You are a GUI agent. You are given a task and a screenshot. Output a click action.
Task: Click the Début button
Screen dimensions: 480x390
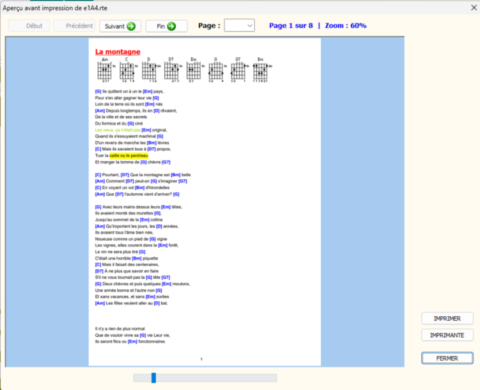29,26
